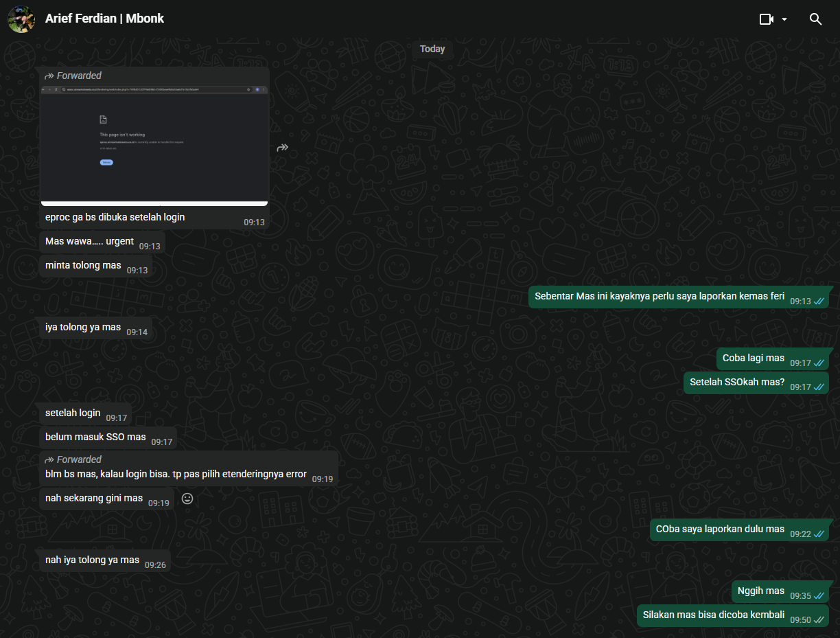Click the Forwarded label above 'blm bs mas'
Screen dimensions: 840x638
coord(73,459)
